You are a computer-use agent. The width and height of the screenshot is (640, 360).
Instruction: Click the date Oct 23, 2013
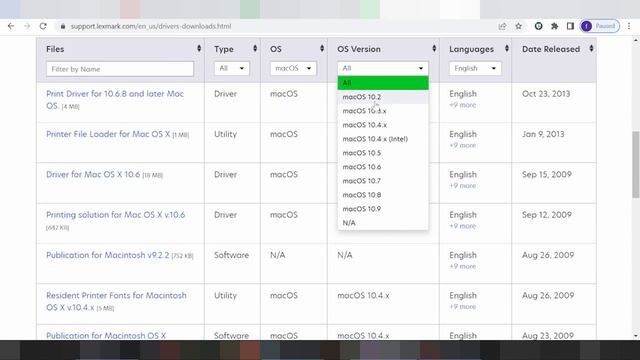pyautogui.click(x=546, y=93)
